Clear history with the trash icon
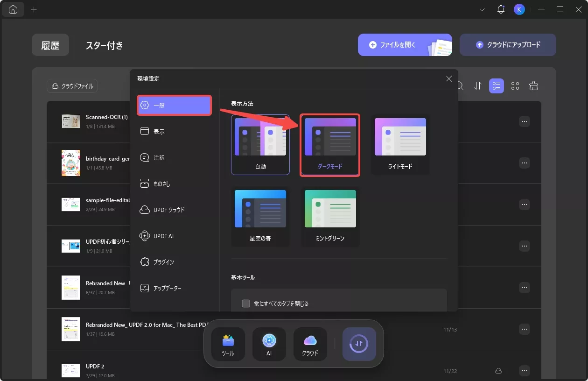The image size is (588, 381). click(534, 86)
